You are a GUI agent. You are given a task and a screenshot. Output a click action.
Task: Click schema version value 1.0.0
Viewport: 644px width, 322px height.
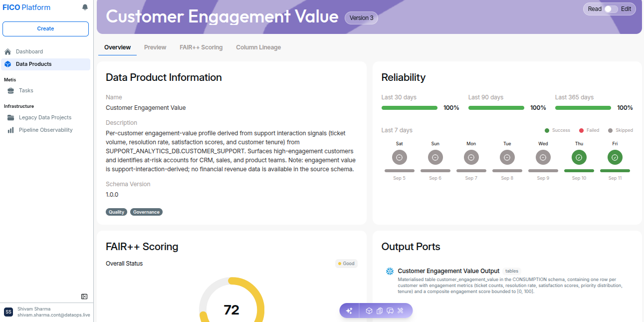[x=112, y=195]
